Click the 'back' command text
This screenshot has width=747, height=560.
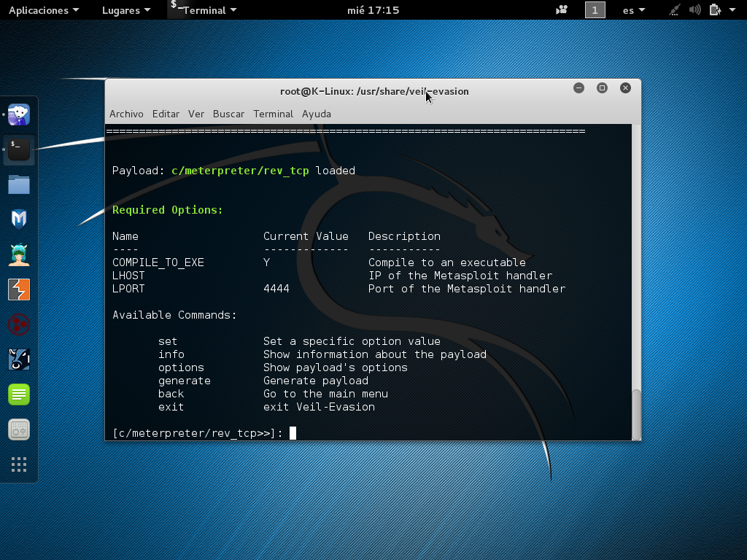click(171, 394)
